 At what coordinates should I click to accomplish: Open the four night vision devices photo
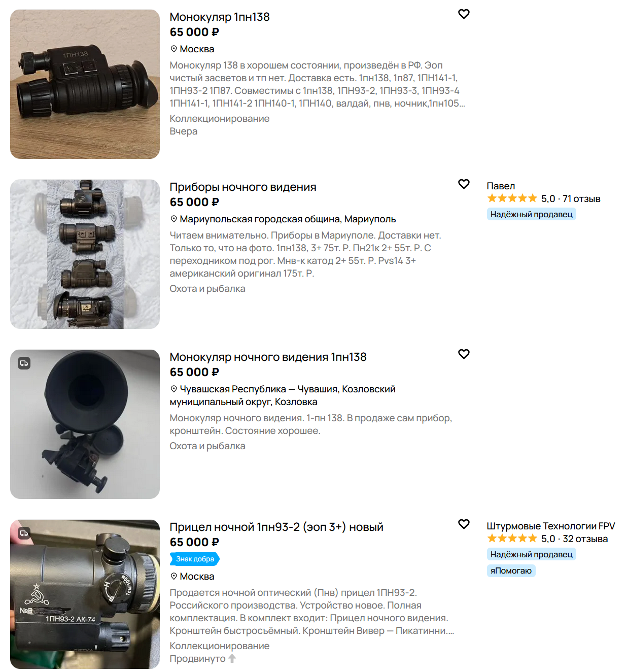[x=85, y=254]
